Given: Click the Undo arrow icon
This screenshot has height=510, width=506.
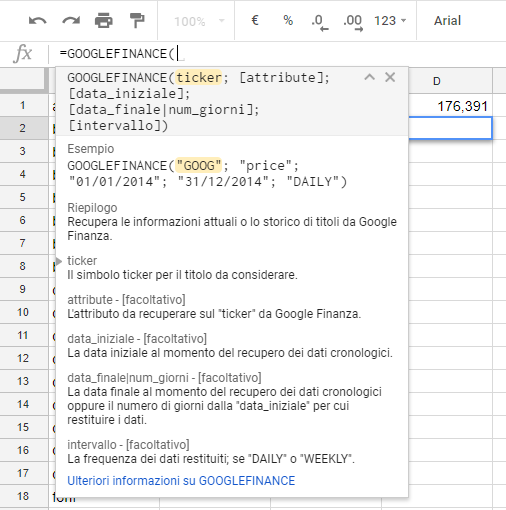Looking at the screenshot, I should 37,21.
